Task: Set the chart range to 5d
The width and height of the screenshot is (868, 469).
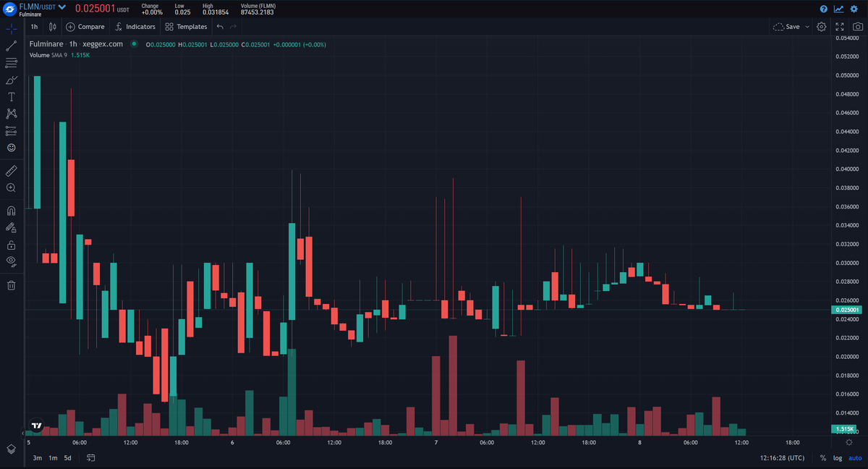Action: [x=67, y=457]
